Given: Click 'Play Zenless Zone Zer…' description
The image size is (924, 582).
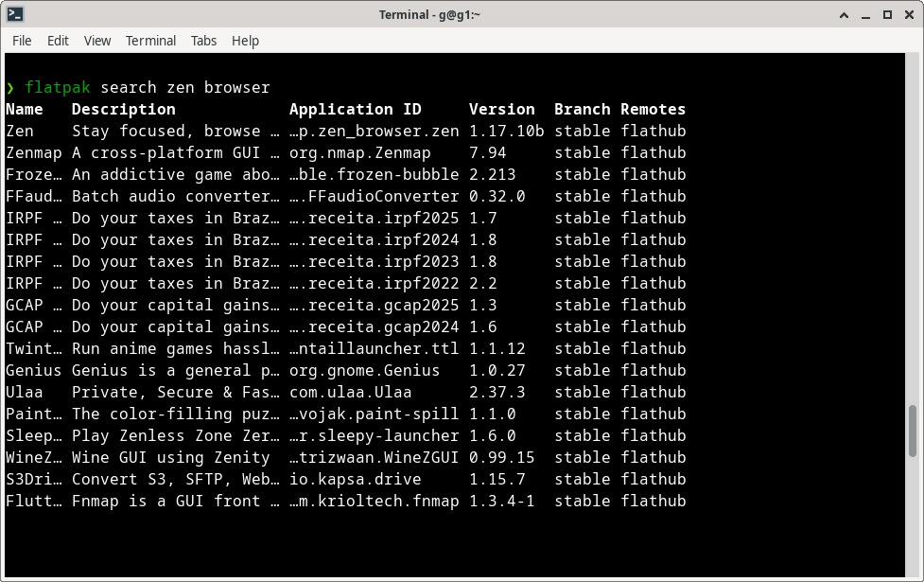Looking at the screenshot, I should coord(176,436).
